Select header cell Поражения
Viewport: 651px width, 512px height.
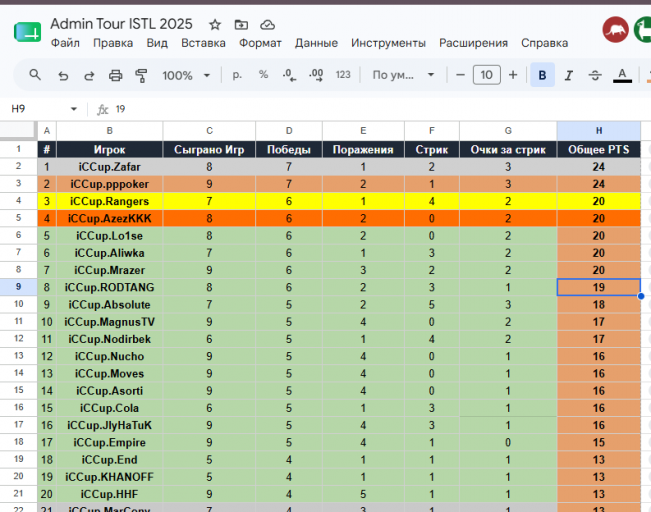tap(363, 149)
